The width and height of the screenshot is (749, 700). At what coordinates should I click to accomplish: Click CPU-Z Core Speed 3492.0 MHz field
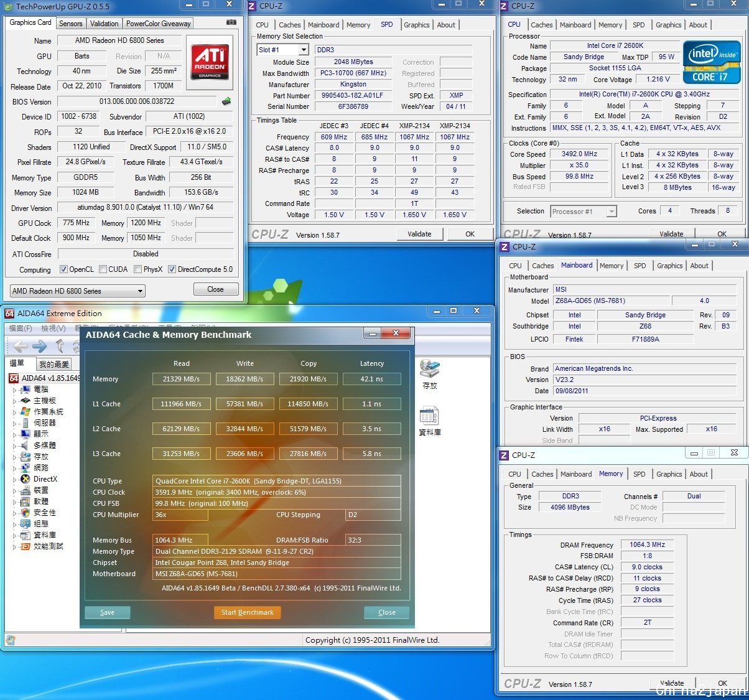pyautogui.click(x=579, y=154)
